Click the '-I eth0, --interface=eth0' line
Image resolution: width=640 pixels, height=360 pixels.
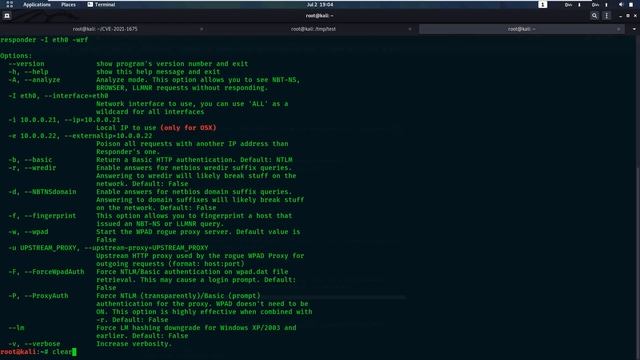coord(58,96)
